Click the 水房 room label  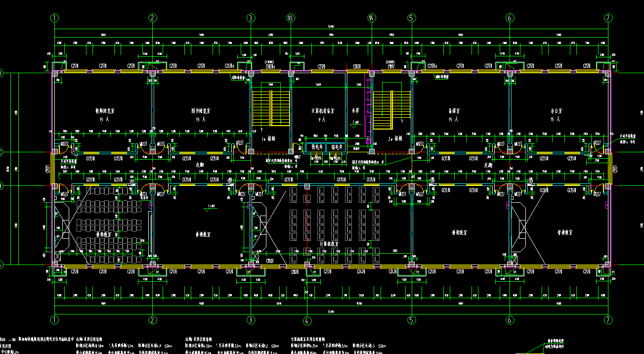(x=354, y=111)
